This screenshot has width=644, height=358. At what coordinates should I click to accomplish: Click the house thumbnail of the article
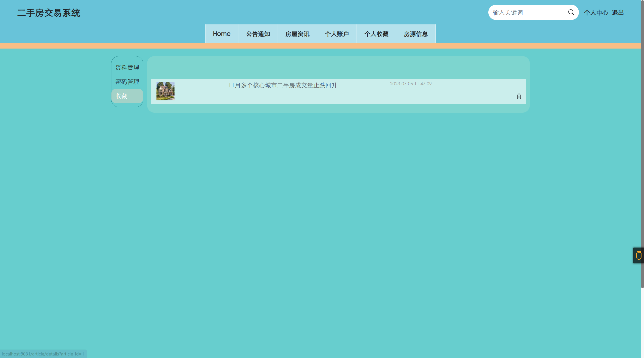pyautogui.click(x=165, y=91)
